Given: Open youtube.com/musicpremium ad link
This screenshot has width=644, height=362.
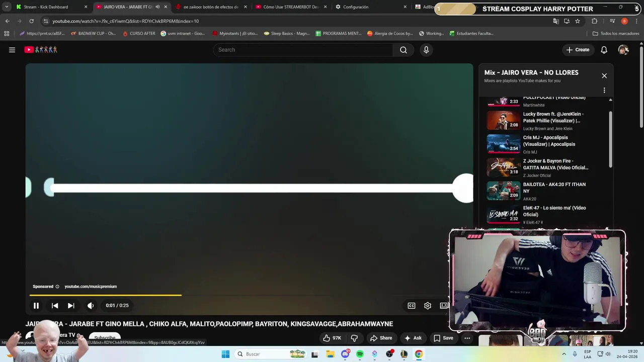Looking at the screenshot, I should (x=91, y=287).
